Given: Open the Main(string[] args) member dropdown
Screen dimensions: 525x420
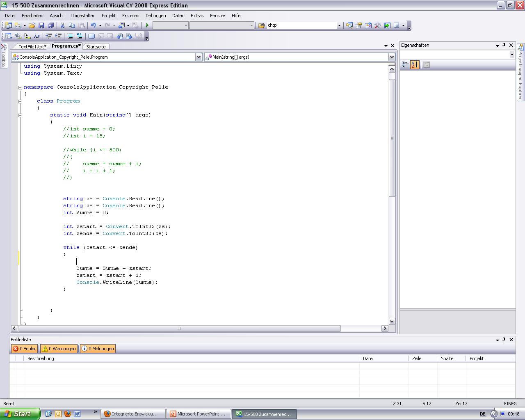Looking at the screenshot, I should click(x=391, y=57).
